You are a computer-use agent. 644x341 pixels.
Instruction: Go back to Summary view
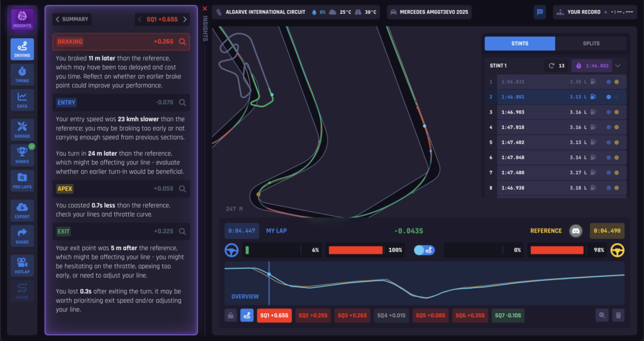tap(72, 19)
